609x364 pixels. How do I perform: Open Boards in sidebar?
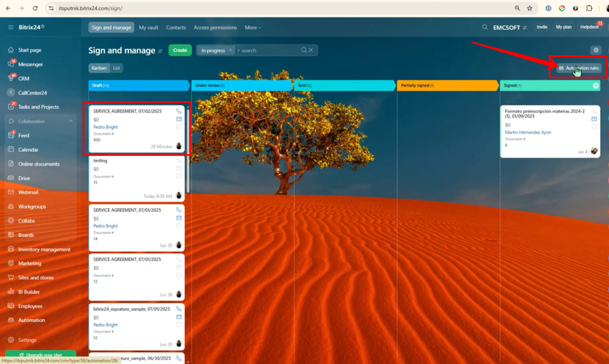(x=26, y=235)
